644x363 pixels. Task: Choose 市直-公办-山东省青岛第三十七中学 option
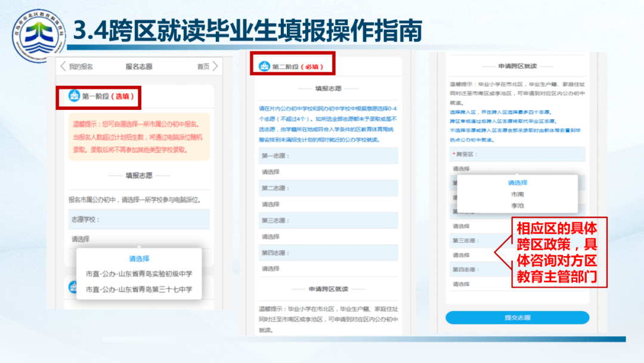coord(138,290)
